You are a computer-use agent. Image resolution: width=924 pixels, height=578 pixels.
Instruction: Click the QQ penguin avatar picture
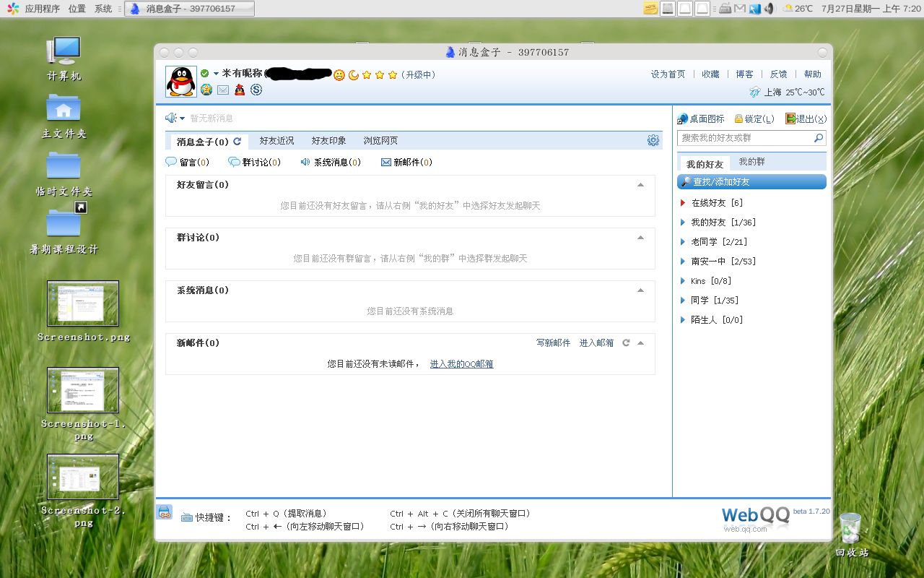181,82
